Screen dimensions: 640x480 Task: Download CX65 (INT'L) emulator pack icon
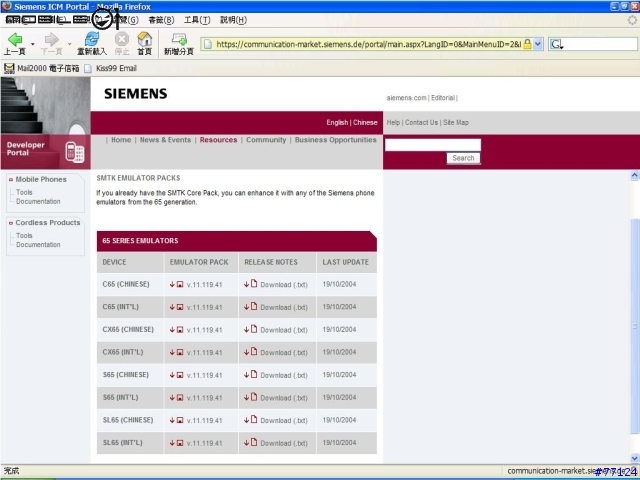click(x=180, y=353)
